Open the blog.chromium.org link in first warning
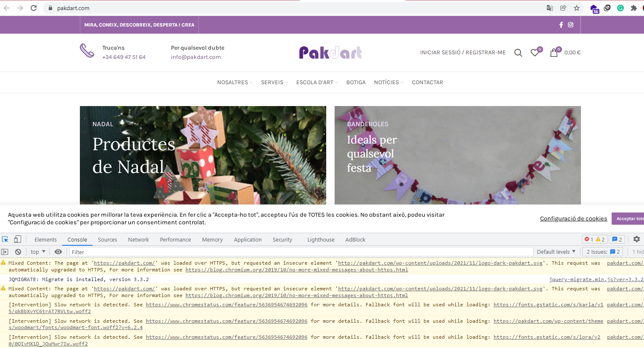This screenshot has height=348, width=644. (x=297, y=270)
